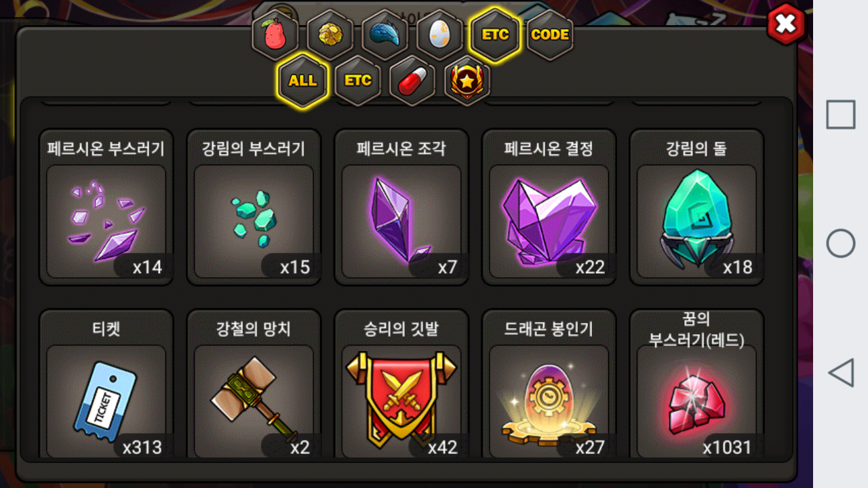Select the ALL sub-filter
The height and width of the screenshot is (488, 868).
pos(302,81)
